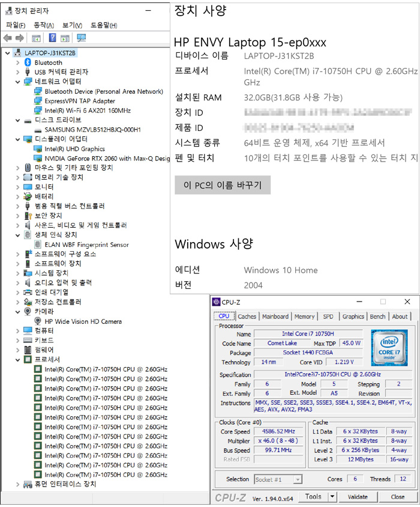The width and height of the screenshot is (420, 507).
Task: Click the Forward arrow in Device Manager toolbar
Action: point(20,38)
